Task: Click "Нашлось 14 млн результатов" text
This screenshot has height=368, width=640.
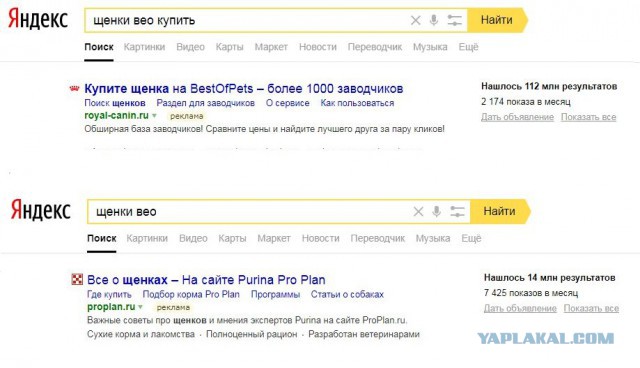Action: 549,277
